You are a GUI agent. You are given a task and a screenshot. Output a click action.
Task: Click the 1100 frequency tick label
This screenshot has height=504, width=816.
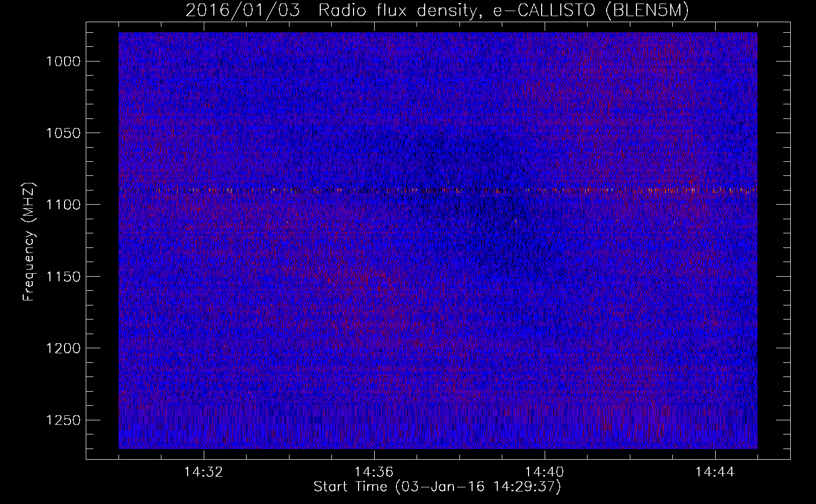[x=64, y=205]
